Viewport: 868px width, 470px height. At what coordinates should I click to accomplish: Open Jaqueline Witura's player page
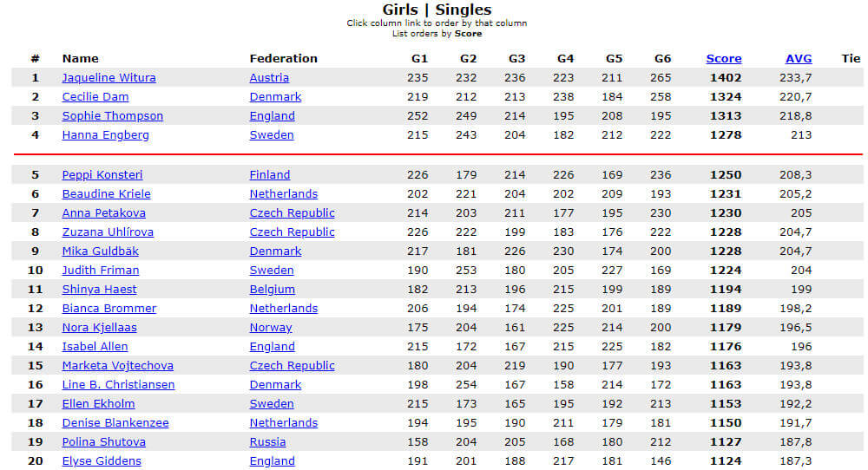pos(109,78)
